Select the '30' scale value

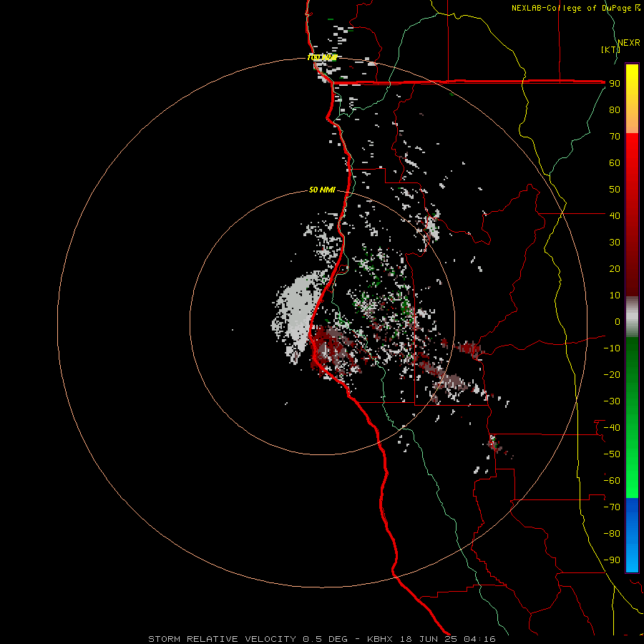(x=615, y=243)
